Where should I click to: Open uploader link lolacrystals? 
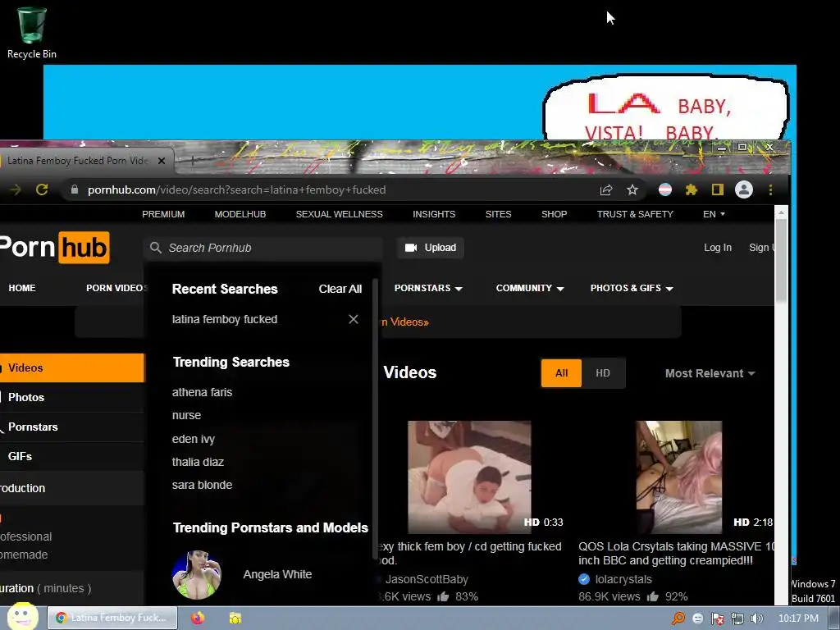623,579
